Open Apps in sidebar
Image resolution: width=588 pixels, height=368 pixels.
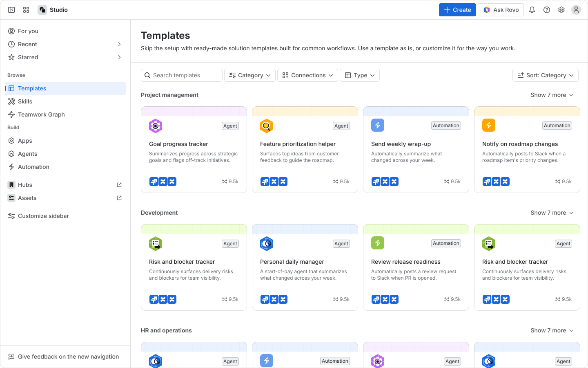65,141
